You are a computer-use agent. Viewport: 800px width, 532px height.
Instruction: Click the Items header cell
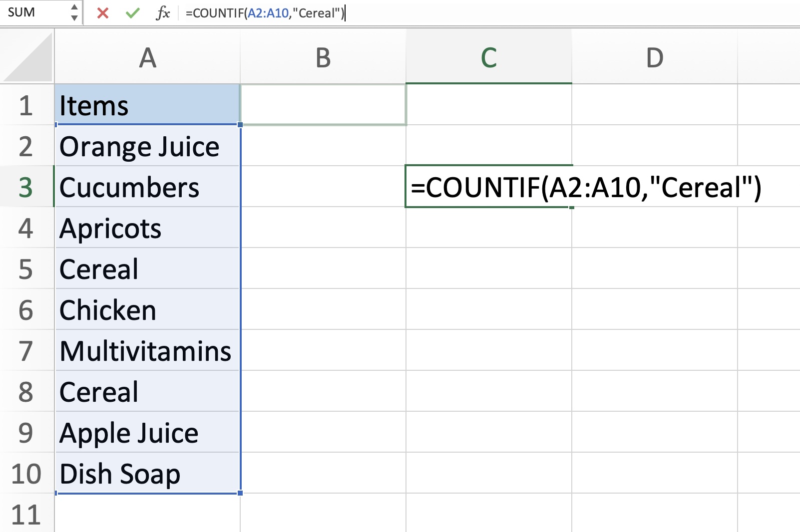click(x=147, y=105)
